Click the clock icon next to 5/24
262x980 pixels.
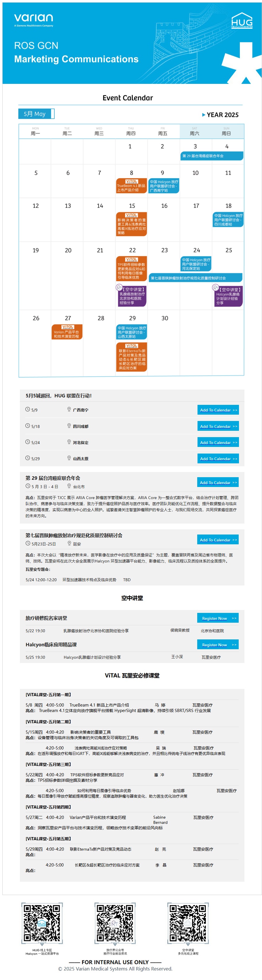(x=27, y=442)
